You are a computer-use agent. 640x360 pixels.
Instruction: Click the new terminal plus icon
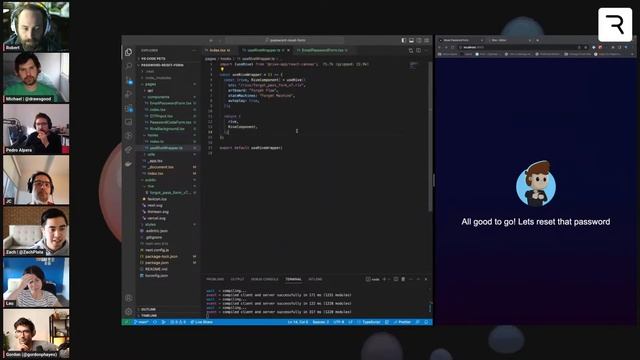pos(384,279)
